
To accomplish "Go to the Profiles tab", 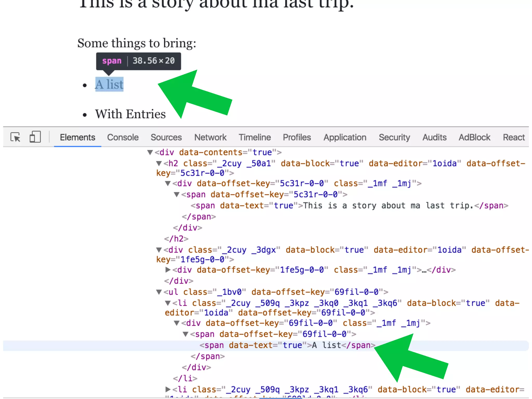I will pyautogui.click(x=297, y=137).
